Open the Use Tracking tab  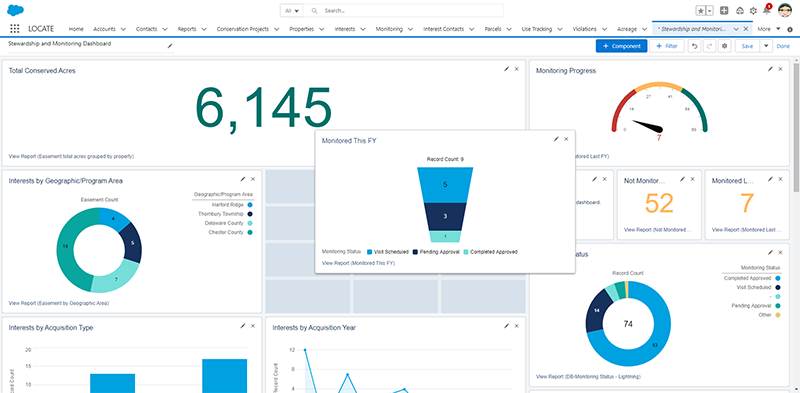pyautogui.click(x=537, y=29)
